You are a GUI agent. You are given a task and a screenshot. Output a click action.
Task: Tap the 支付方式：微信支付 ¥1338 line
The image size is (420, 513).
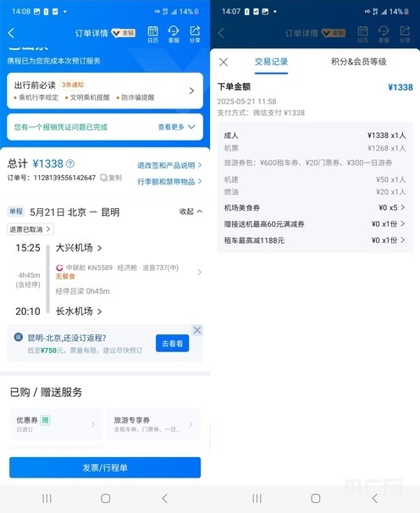coord(261,113)
